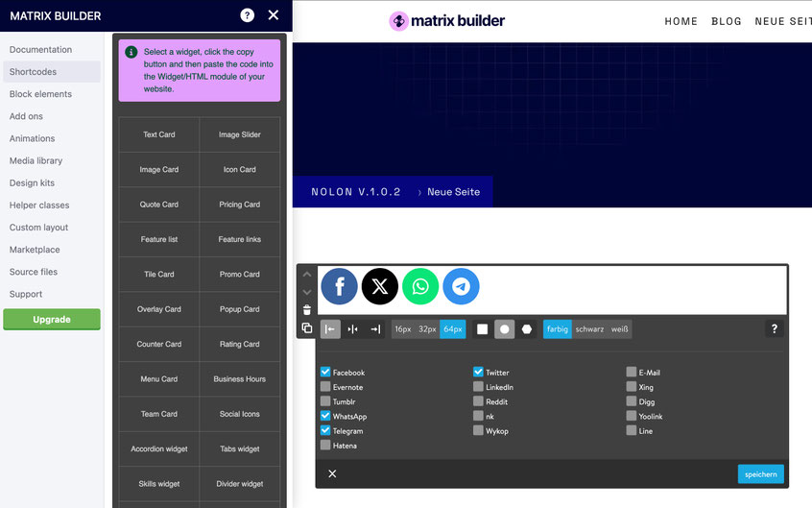The height and width of the screenshot is (508, 812).
Task: Open Block elements in the sidebar
Action: 52,94
